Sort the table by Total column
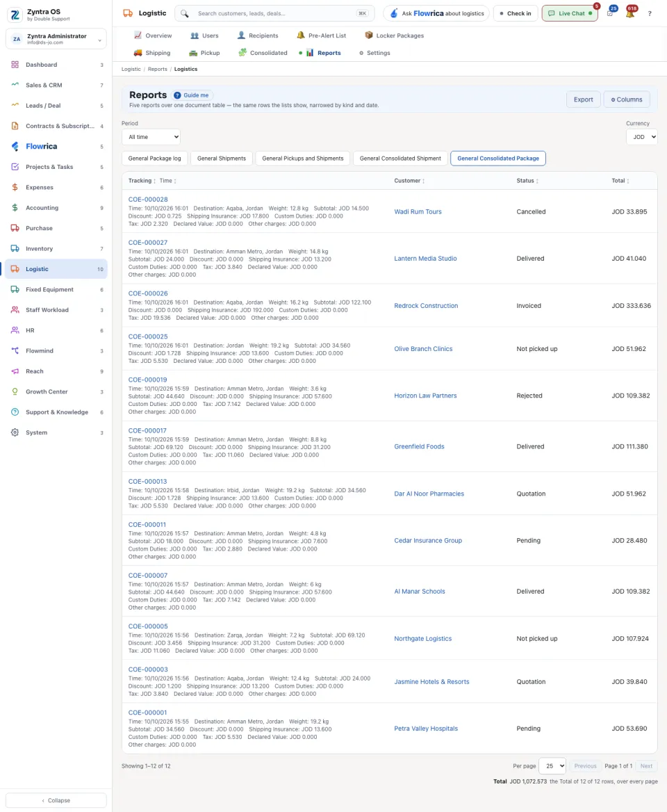Viewport: 667px width, 812px height. point(620,181)
